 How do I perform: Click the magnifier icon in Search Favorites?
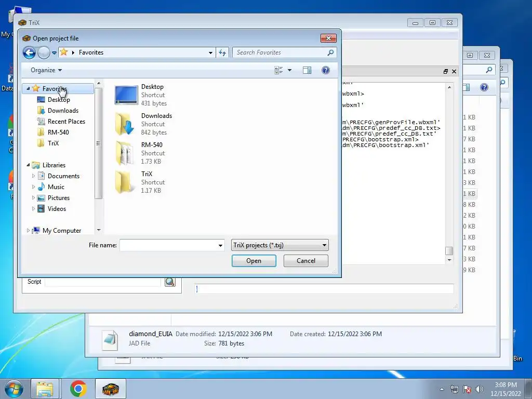click(x=330, y=52)
